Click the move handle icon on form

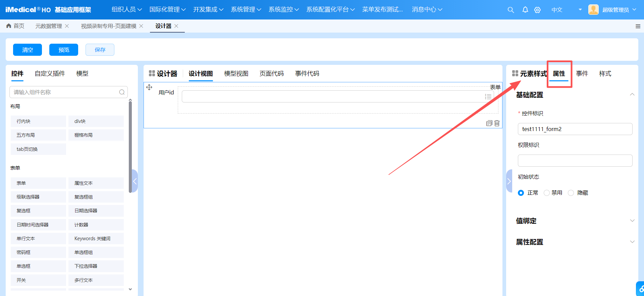[149, 87]
